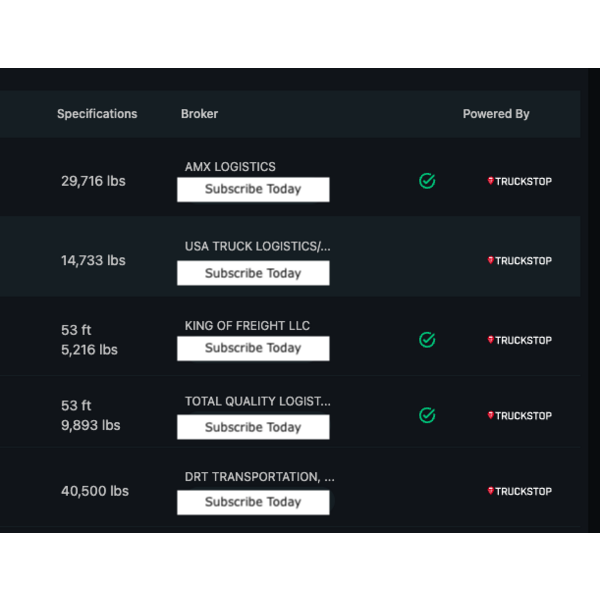Select the DRT TRANSPORTATION, ... broker name
The image size is (600, 600).
pyautogui.click(x=259, y=477)
